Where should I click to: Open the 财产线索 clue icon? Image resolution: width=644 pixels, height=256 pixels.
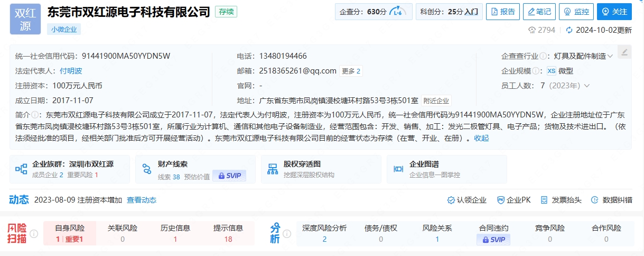pos(147,169)
